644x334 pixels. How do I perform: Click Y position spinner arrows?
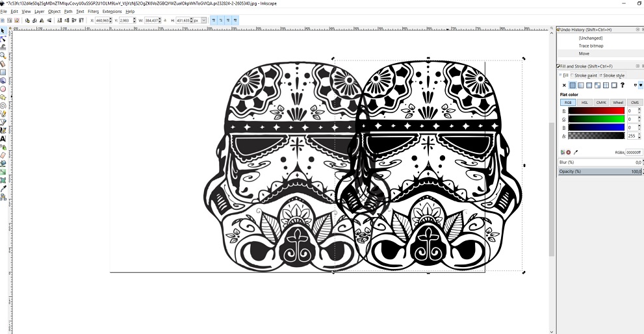pos(135,20)
